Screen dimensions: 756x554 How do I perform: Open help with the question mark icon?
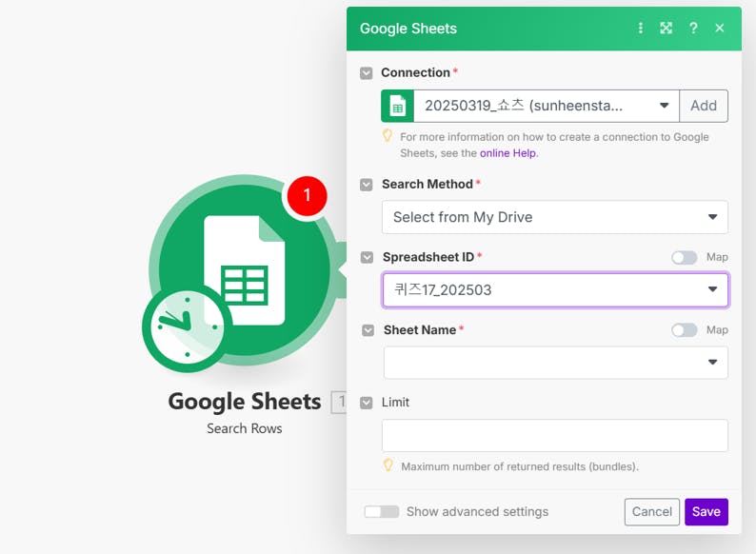[x=693, y=28]
